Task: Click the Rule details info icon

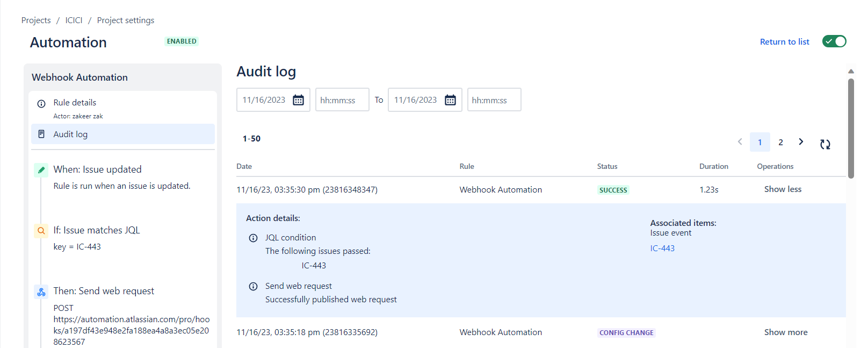Action: 41,103
